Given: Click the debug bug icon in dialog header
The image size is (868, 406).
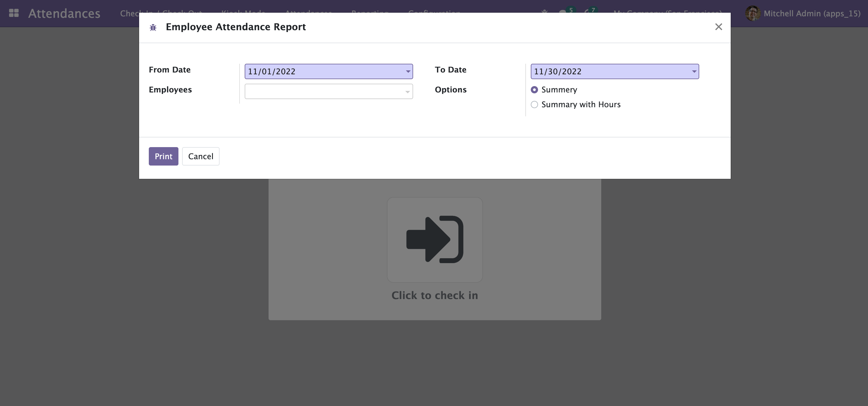Looking at the screenshot, I should pyautogui.click(x=153, y=27).
